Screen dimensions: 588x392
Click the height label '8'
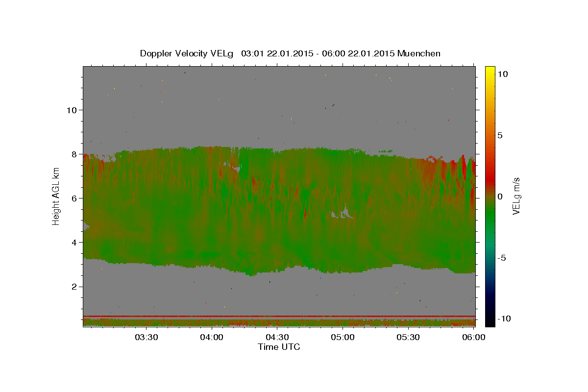point(73,154)
